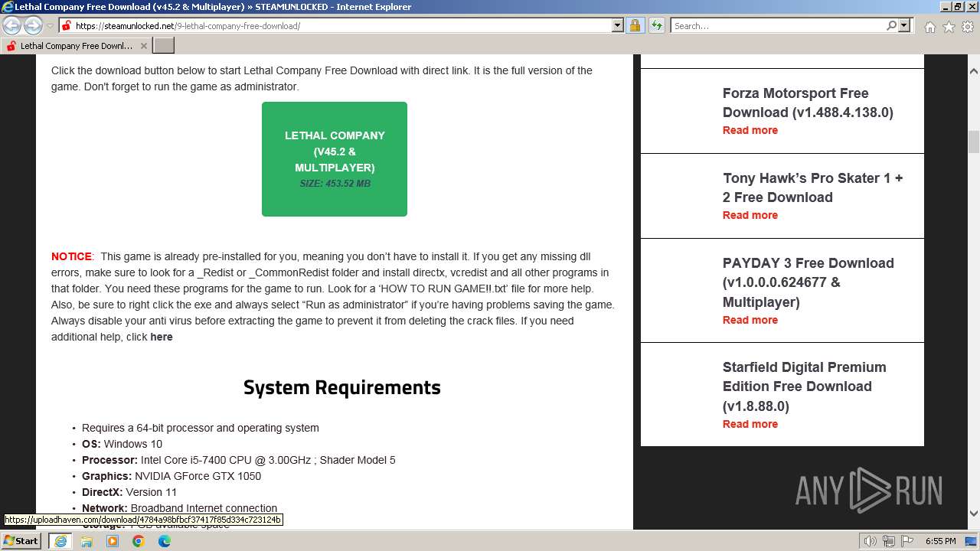Open the Favorites star icon

[949, 27]
